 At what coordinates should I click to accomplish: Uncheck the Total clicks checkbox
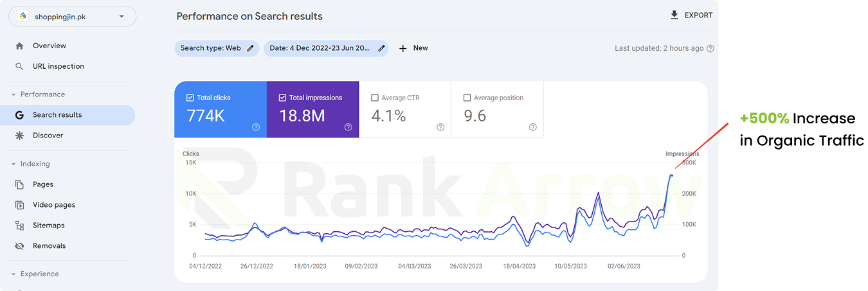pyautogui.click(x=190, y=98)
